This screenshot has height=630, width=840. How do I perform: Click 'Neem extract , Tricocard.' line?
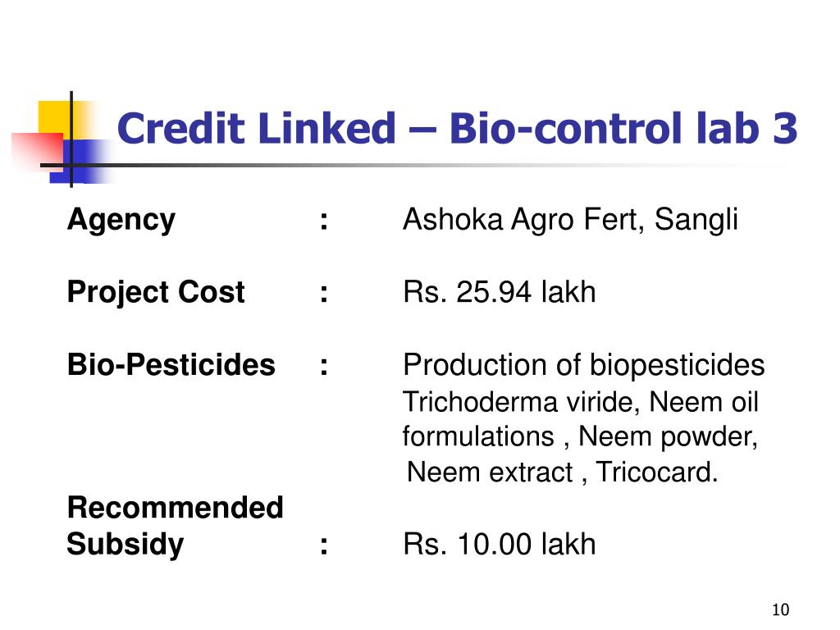pos(563,472)
